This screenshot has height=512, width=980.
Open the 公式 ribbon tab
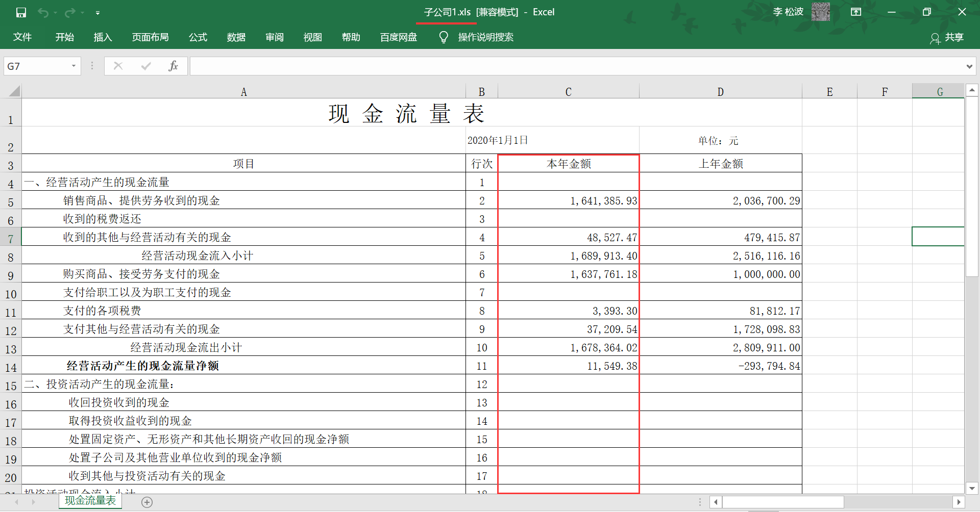[198, 37]
